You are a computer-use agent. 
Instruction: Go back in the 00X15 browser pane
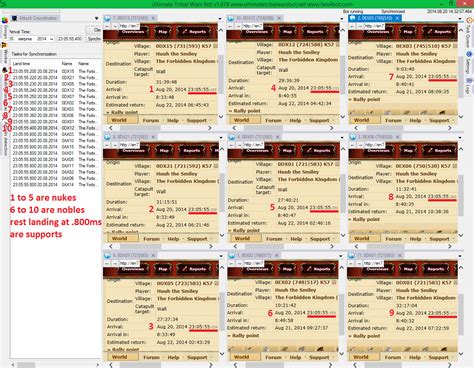coord(107,26)
